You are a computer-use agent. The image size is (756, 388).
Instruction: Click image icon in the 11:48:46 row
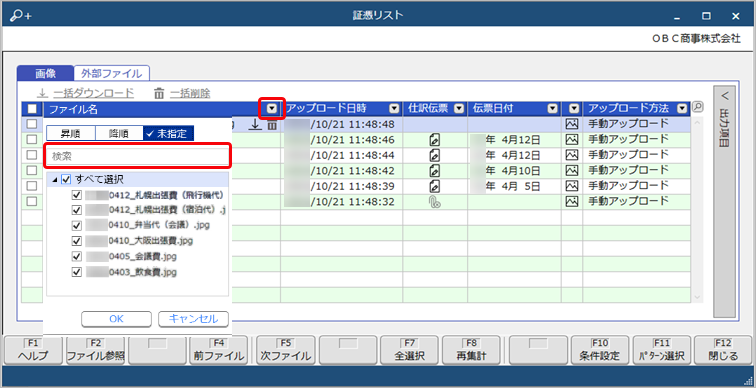point(571,140)
